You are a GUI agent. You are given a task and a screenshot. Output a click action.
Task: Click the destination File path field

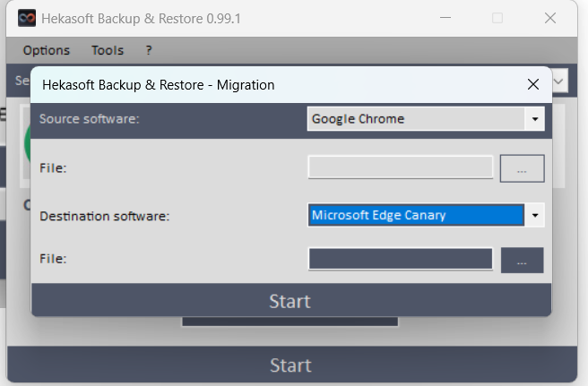[400, 259]
